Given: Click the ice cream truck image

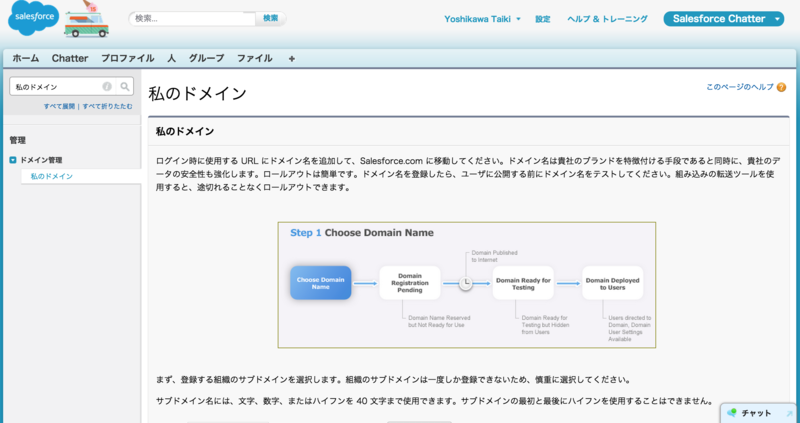Looking at the screenshot, I should (x=87, y=20).
